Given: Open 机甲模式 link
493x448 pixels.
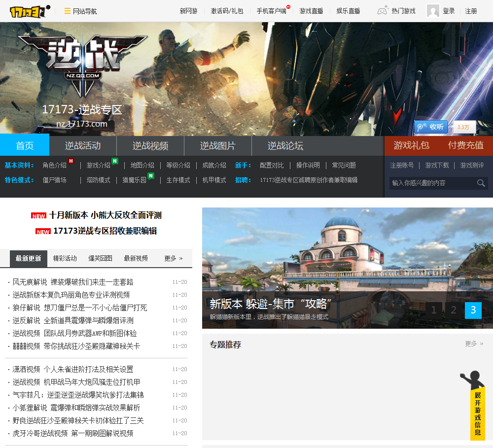Looking at the screenshot, I should (214, 180).
